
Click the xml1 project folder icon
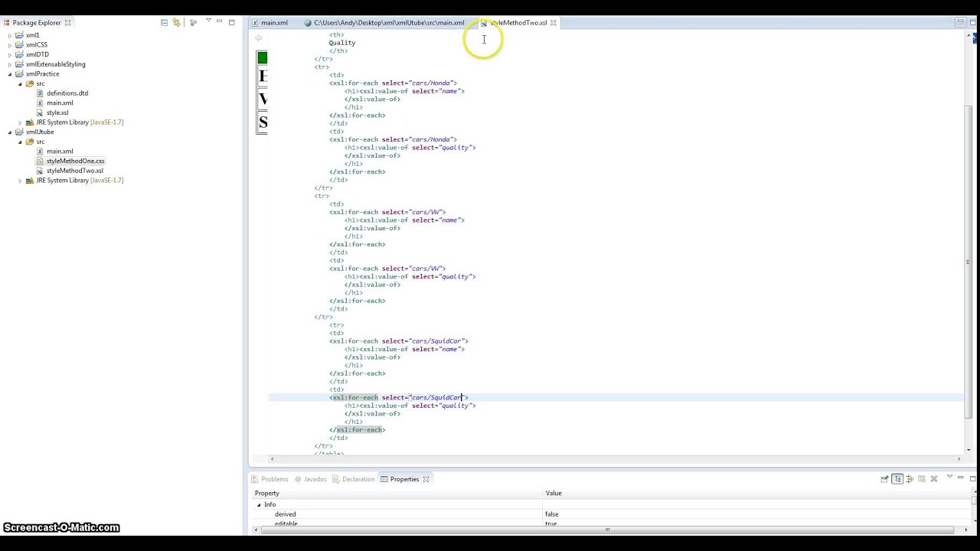click(x=20, y=35)
